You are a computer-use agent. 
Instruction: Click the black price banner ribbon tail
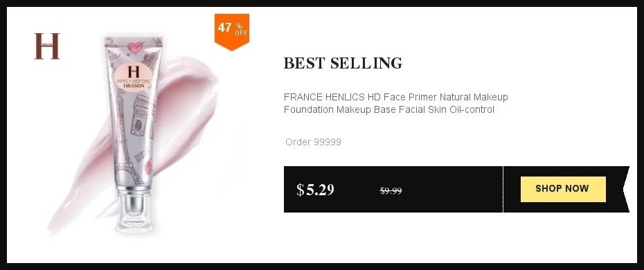coord(625,189)
